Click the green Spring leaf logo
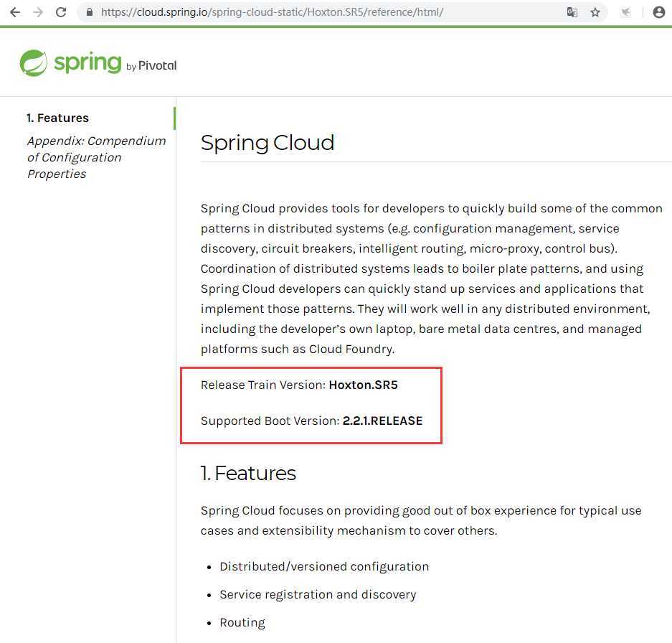This screenshot has height=643, width=672. click(x=34, y=63)
